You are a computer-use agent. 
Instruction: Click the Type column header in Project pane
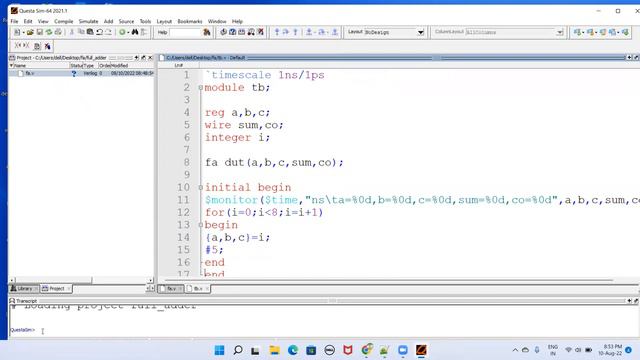[89, 65]
